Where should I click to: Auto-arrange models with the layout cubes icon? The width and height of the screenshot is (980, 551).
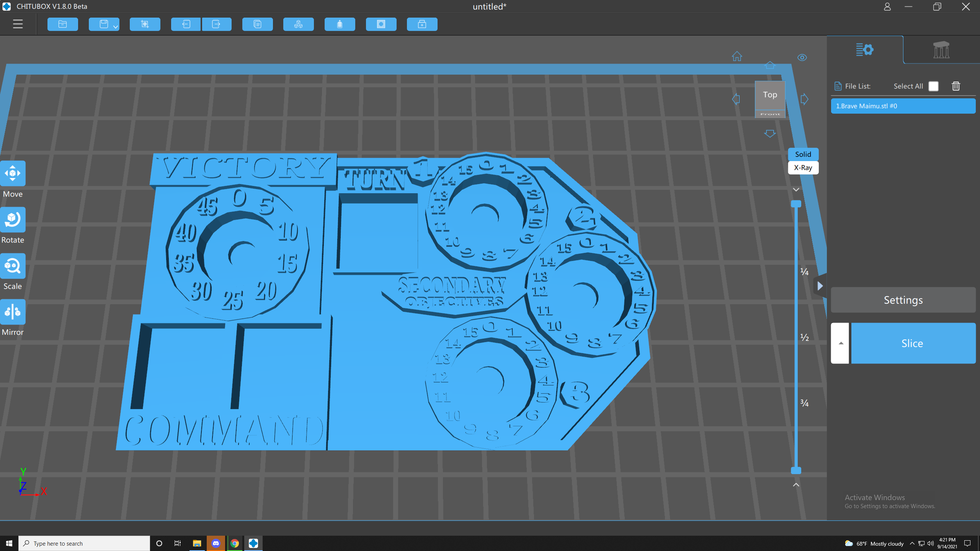point(298,24)
